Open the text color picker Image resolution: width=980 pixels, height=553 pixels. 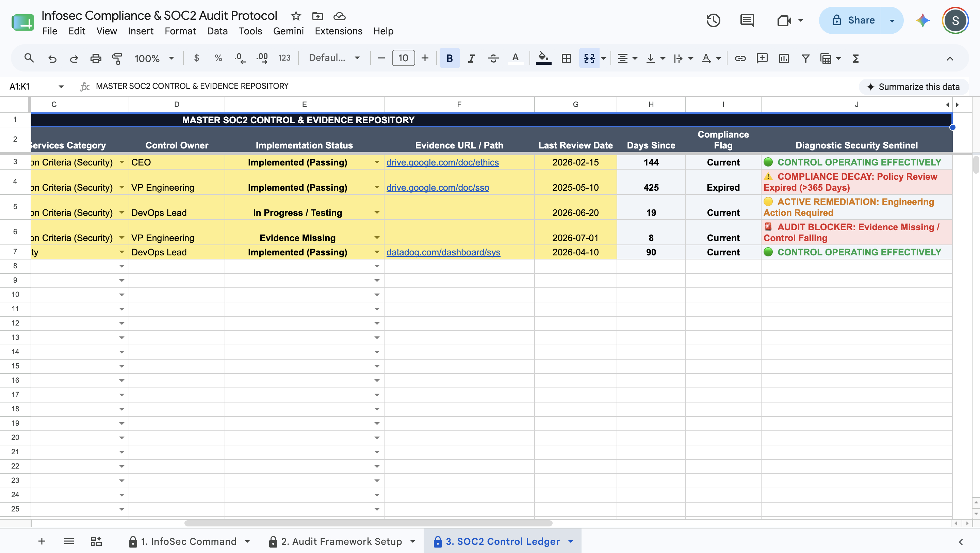[x=516, y=58]
